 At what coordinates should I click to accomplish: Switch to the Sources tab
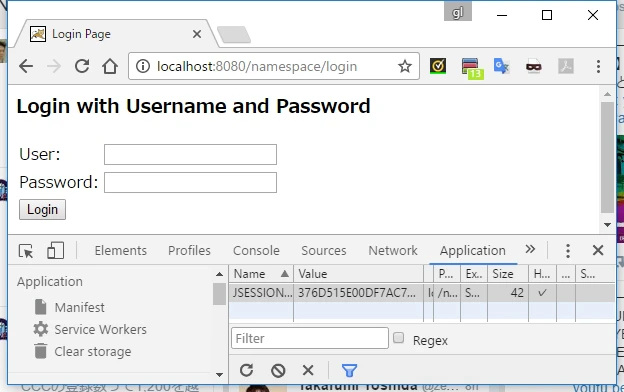(324, 250)
